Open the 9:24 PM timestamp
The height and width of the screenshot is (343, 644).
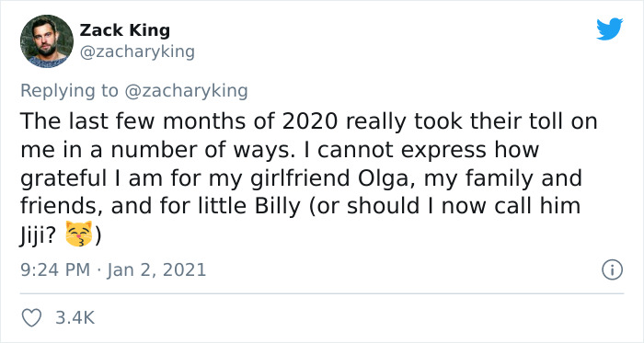click(55, 270)
